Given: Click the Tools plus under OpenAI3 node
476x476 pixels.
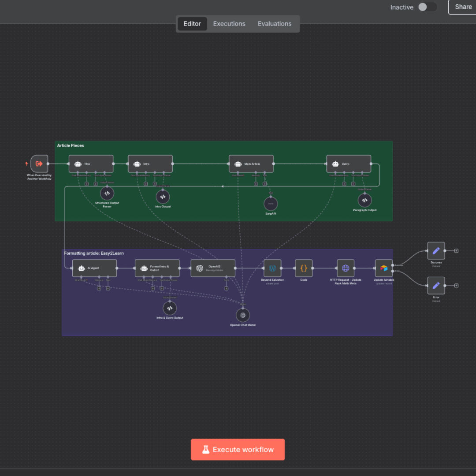Looking at the screenshot, I should 226,288.
